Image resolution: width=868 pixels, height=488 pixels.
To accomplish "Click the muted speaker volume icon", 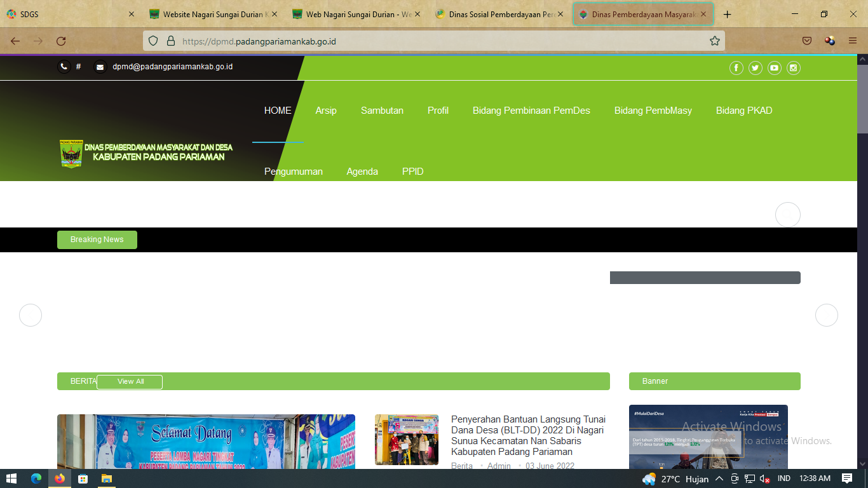I will [x=764, y=479].
